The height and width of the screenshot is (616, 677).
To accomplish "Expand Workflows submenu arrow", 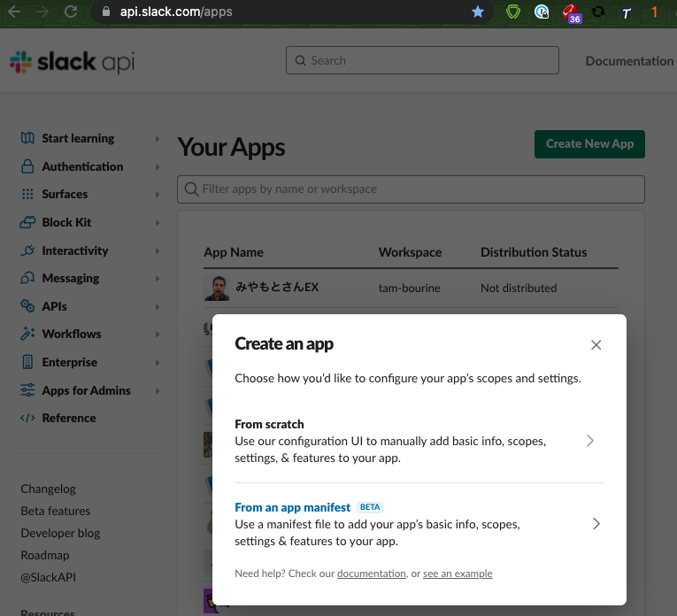I will 158,335.
